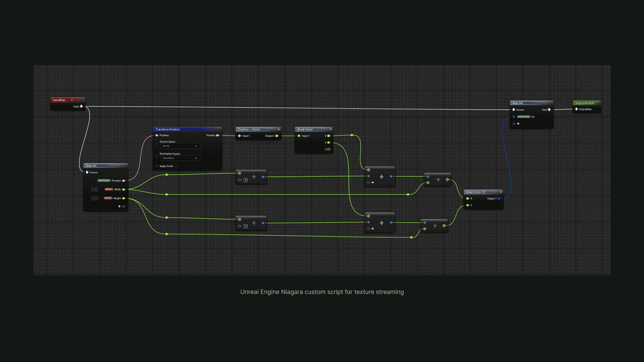
Task: Click the PARTICLES Position output pin on Map Get
Action: [x=124, y=181]
